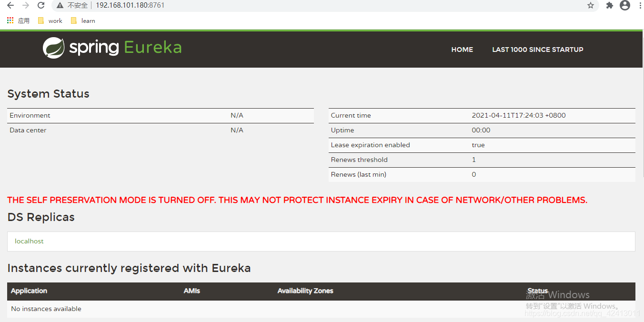Bookmark this page with the star icon
The image size is (644, 322).
[x=591, y=5]
